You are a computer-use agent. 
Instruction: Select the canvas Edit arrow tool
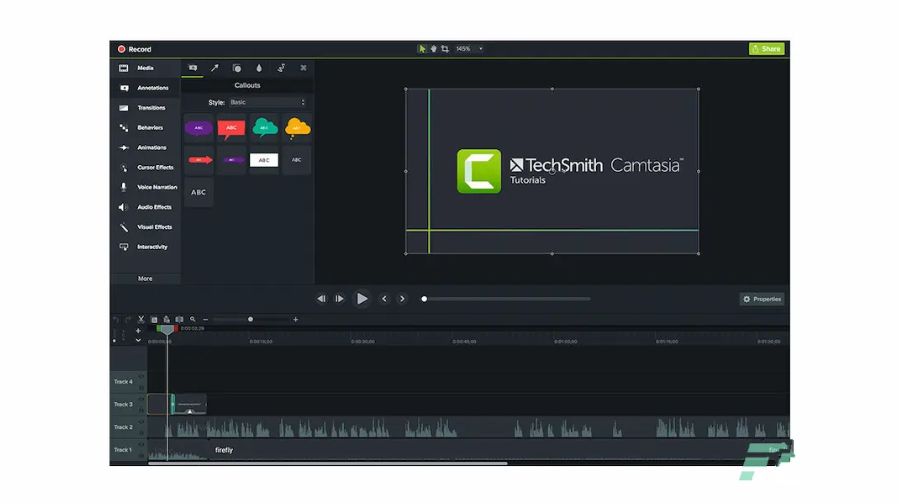point(422,49)
